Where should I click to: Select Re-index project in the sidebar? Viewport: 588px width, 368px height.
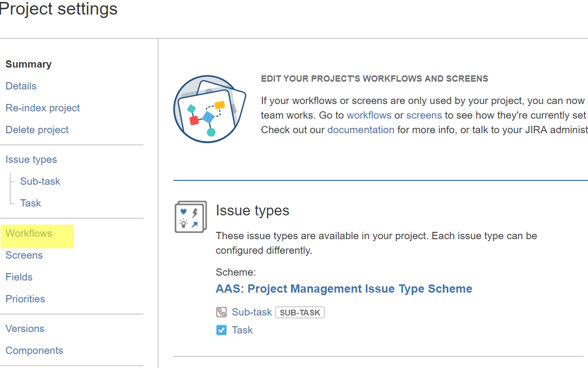[42, 107]
